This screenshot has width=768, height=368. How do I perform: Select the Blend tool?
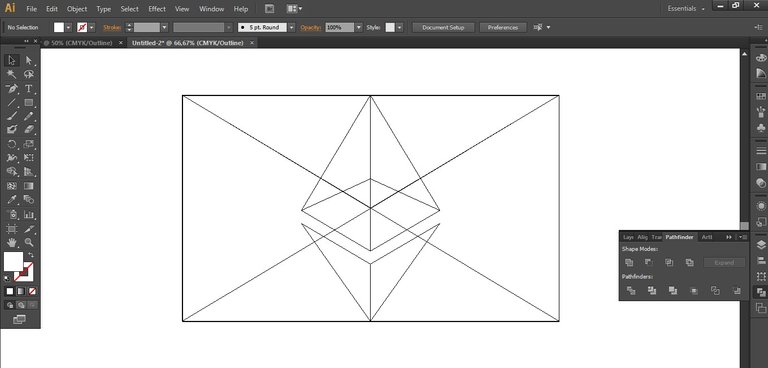[x=29, y=200]
